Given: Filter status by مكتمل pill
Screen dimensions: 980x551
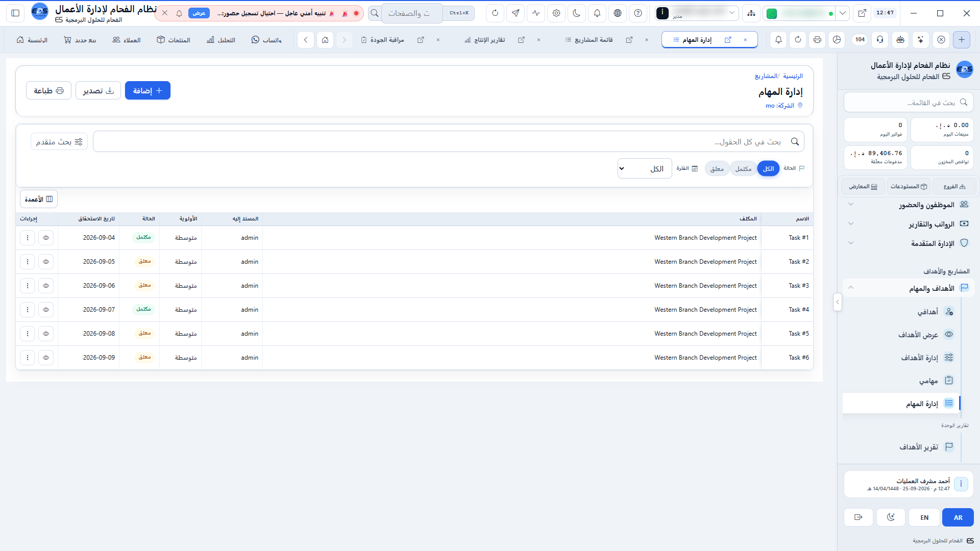Looking at the screenshot, I should click(x=743, y=169).
